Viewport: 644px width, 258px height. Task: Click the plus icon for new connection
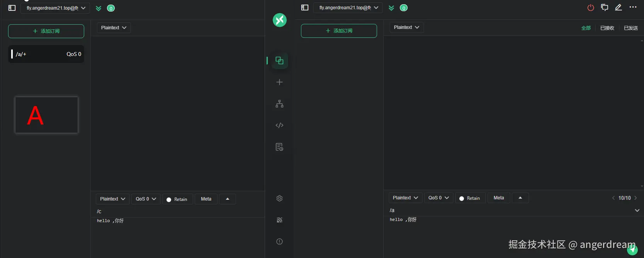coord(279,82)
